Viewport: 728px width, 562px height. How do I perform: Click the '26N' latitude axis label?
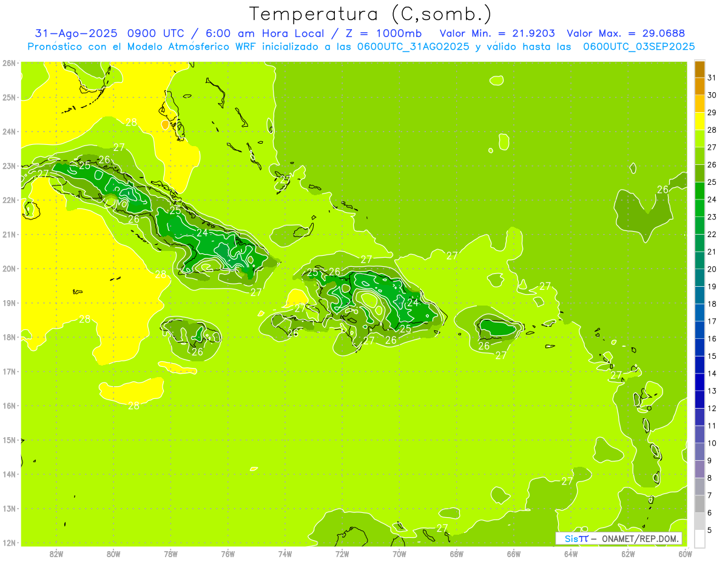tap(9, 63)
